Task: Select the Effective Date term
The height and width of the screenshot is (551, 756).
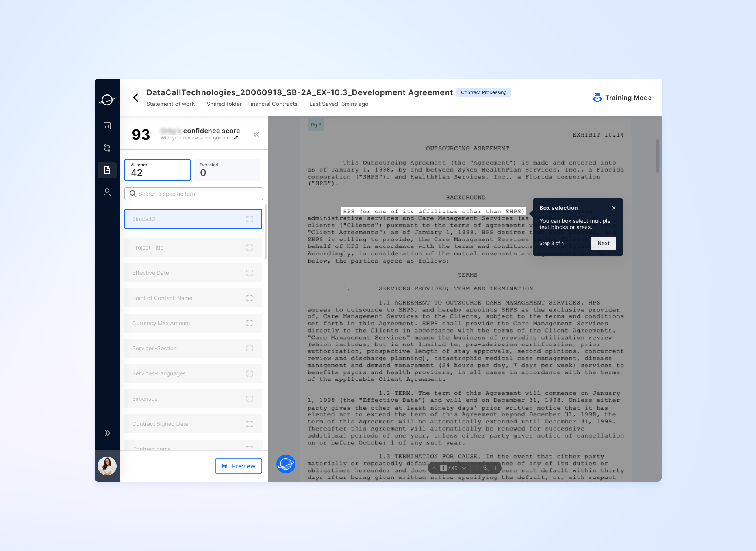Action: point(193,273)
